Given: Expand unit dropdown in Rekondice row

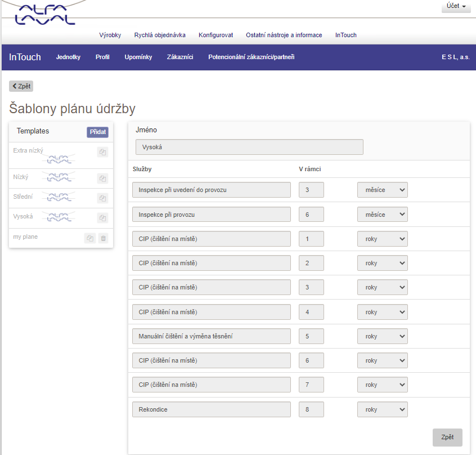Looking at the screenshot, I should (x=382, y=409).
